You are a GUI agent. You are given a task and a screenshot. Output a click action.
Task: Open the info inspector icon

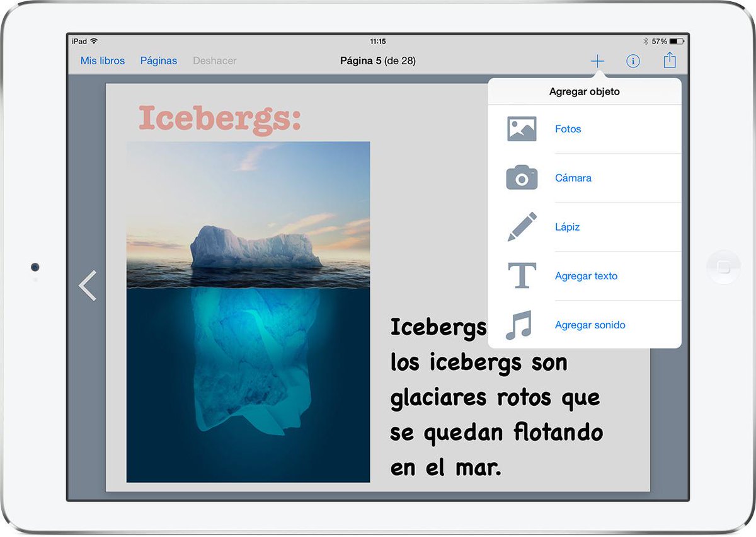point(633,61)
